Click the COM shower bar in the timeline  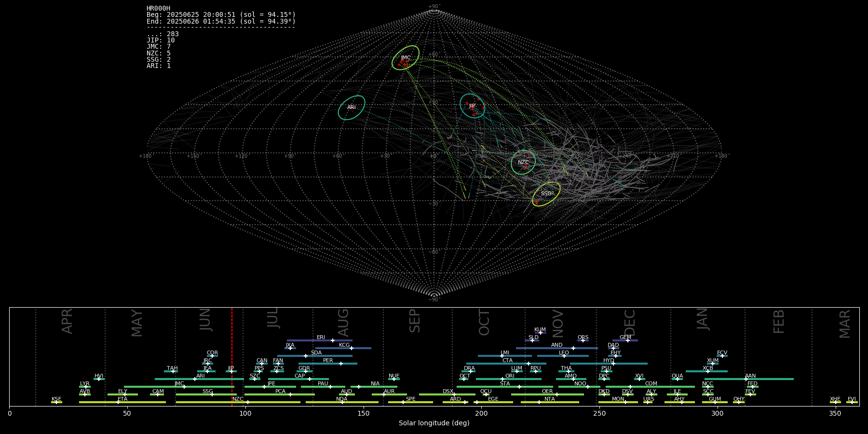click(x=651, y=387)
